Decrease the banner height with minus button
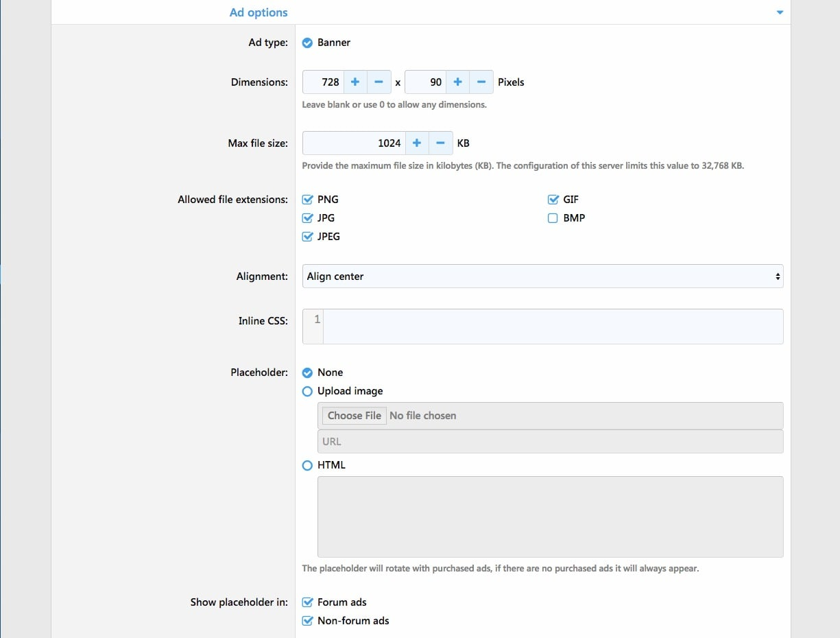 click(x=482, y=82)
